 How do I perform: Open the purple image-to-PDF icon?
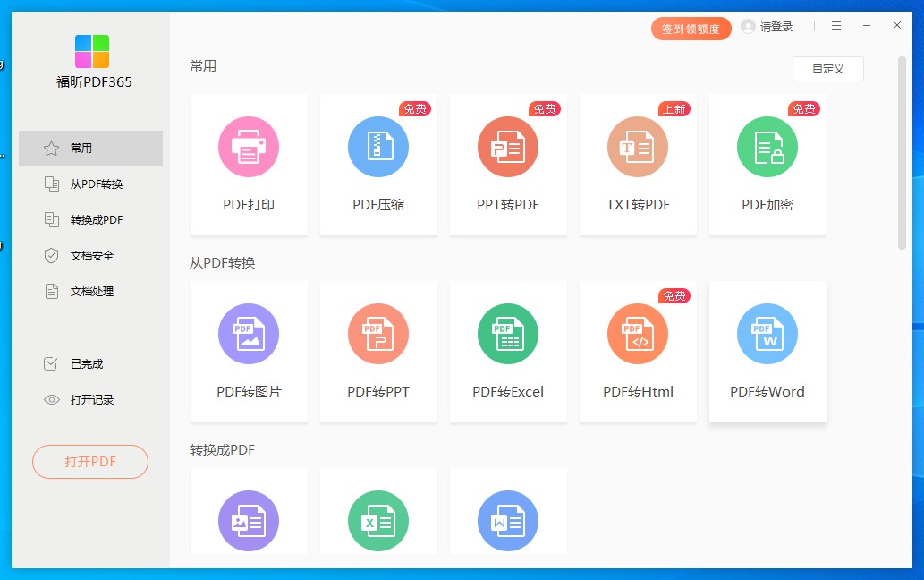[249, 521]
